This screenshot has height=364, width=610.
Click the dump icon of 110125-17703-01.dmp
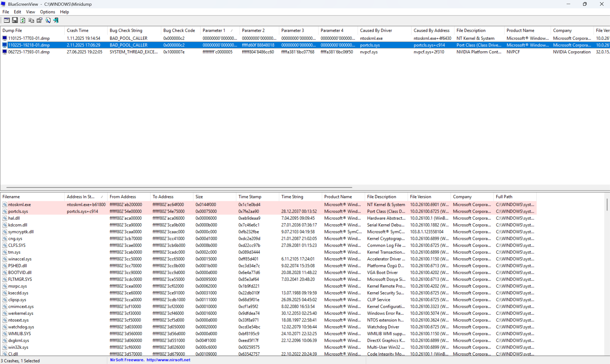pos(5,38)
